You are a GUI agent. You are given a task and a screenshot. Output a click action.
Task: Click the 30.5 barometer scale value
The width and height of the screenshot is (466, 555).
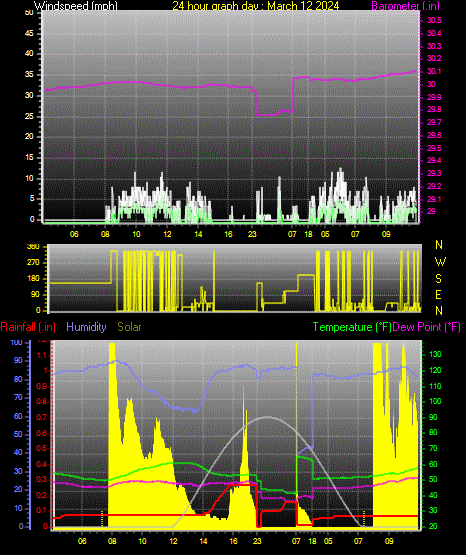[x=434, y=20]
